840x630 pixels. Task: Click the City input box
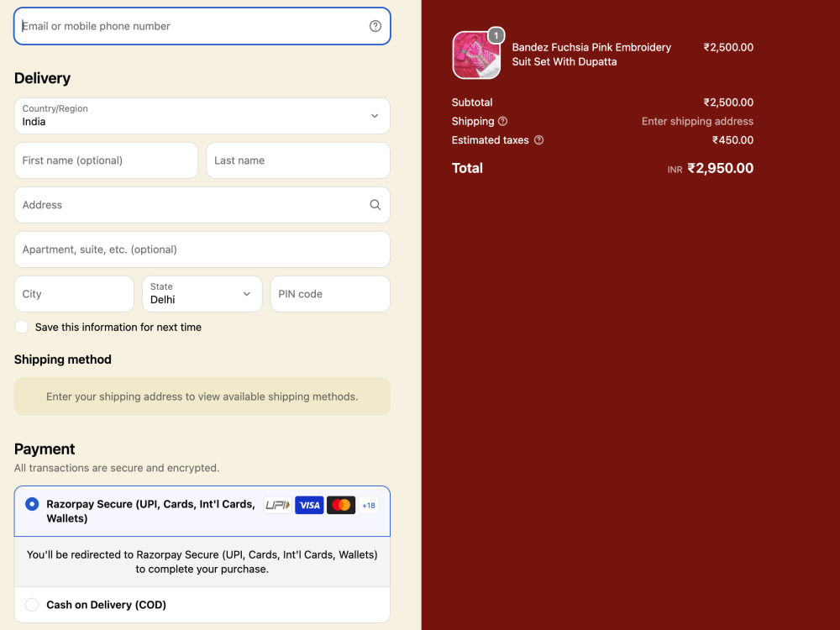click(x=74, y=293)
